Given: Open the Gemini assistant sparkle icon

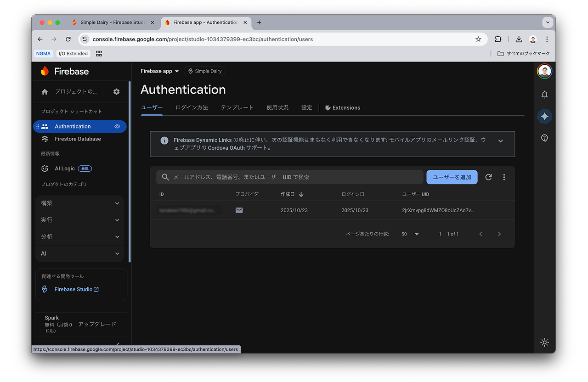Looking at the screenshot, I should (544, 116).
